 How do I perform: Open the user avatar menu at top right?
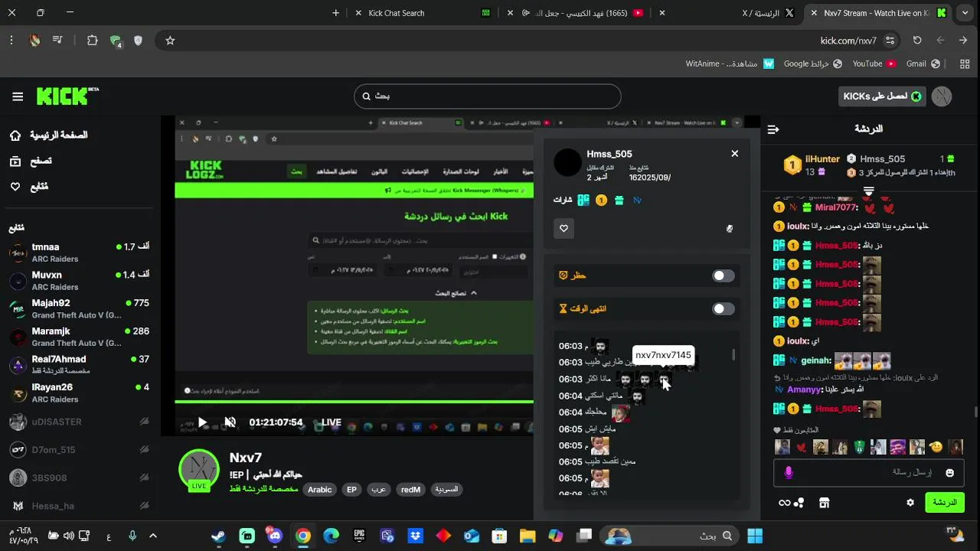tap(942, 96)
